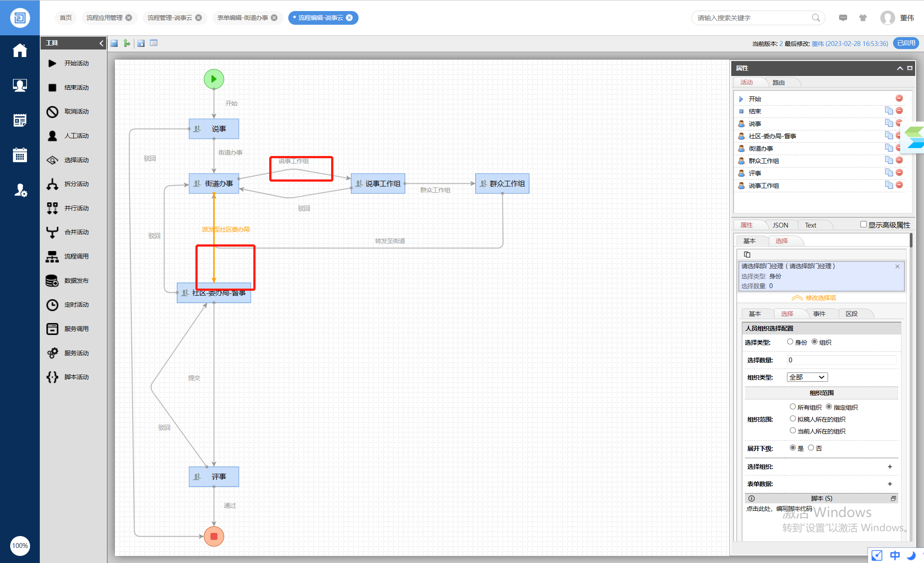Select the 身份 radio option

coord(790,342)
